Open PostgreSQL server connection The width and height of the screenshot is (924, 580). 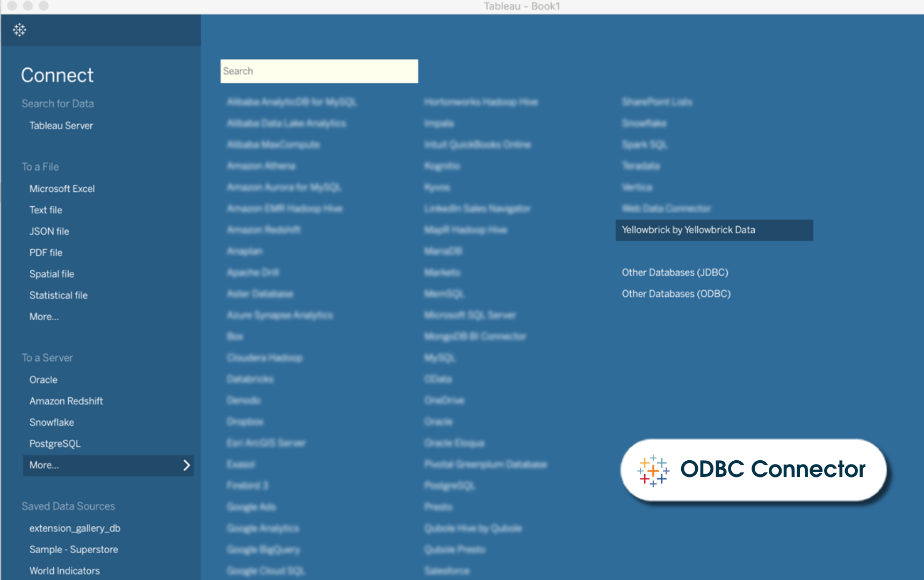(x=55, y=444)
